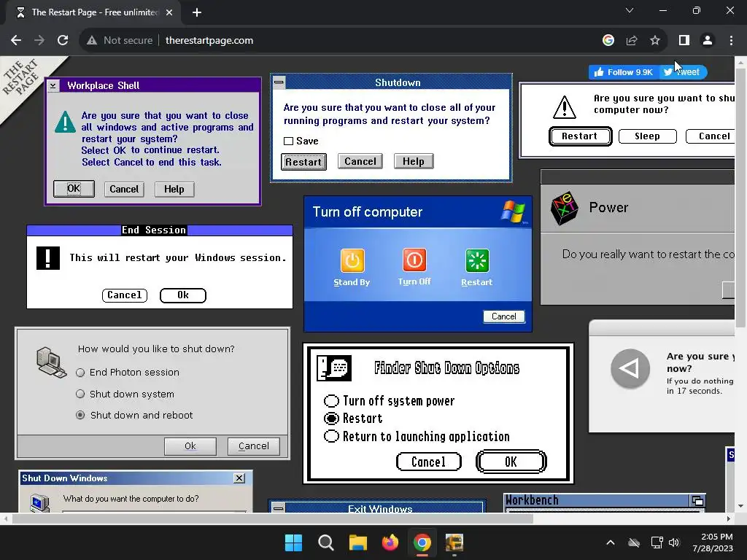Open the Windows Start menu
Image resolution: width=747 pixels, height=560 pixels.
click(293, 542)
